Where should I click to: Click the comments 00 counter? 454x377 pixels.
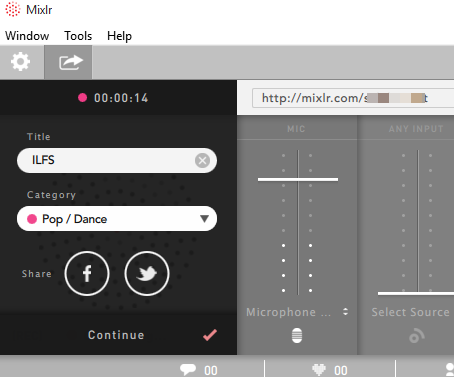(x=211, y=371)
